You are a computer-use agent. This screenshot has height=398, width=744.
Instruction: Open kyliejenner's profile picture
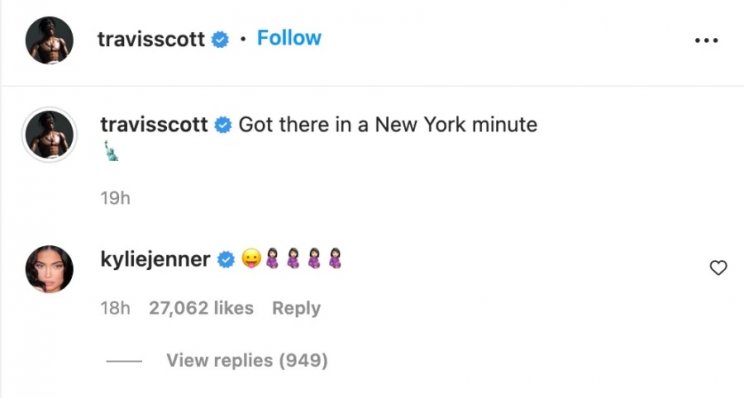pos(49,269)
